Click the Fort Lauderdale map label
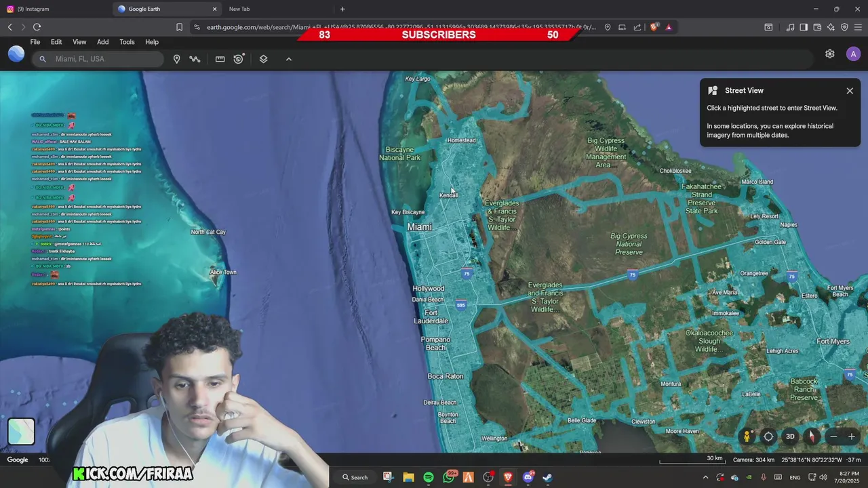868x488 pixels. (431, 317)
